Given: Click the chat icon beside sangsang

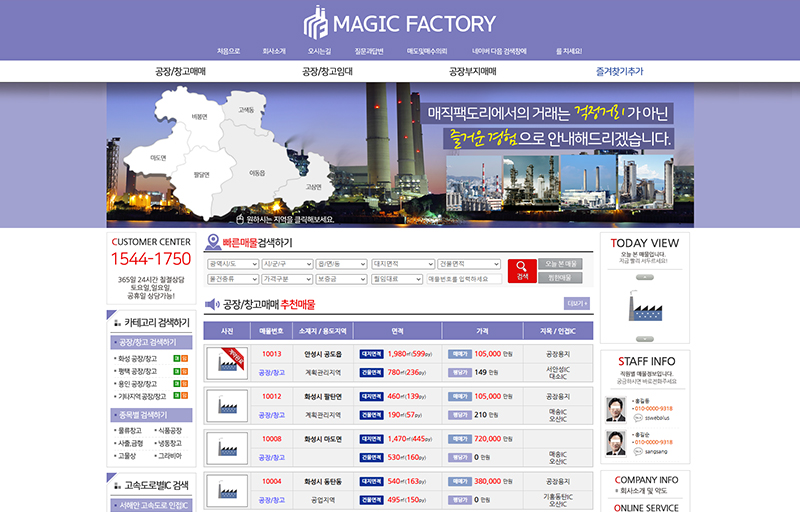Looking at the screenshot, I should coord(638,451).
